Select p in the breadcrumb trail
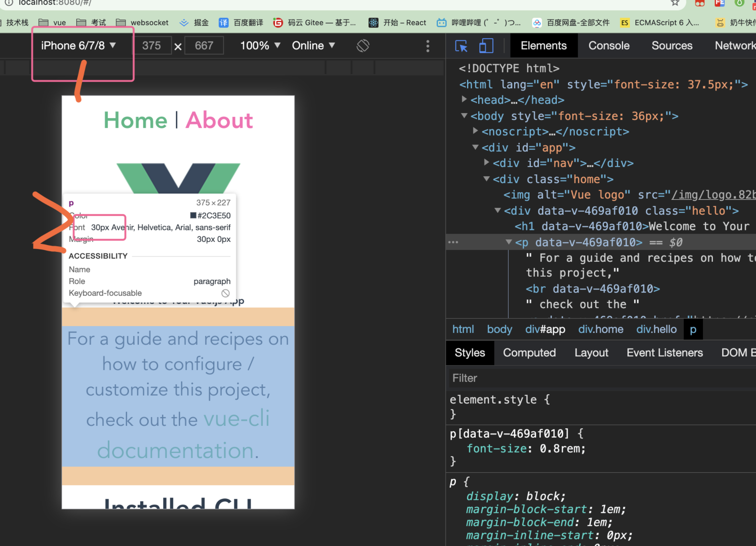The height and width of the screenshot is (546, 756). (x=693, y=330)
